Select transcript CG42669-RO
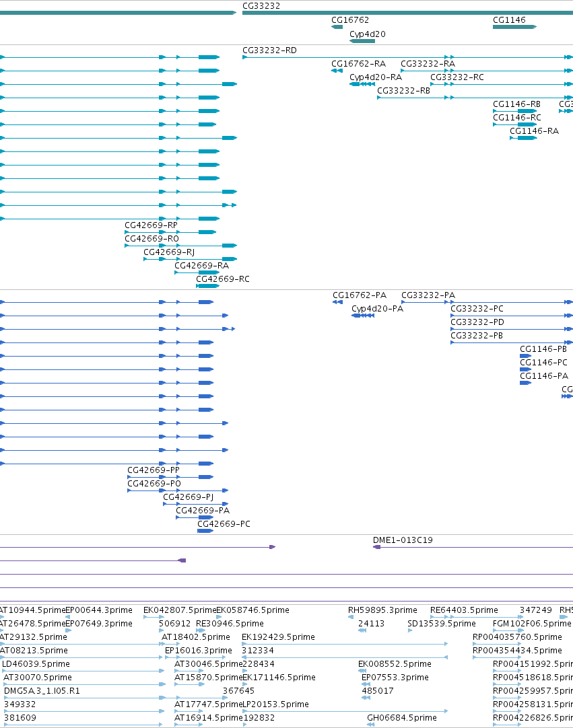This screenshot has height=728, width=573. (151, 239)
